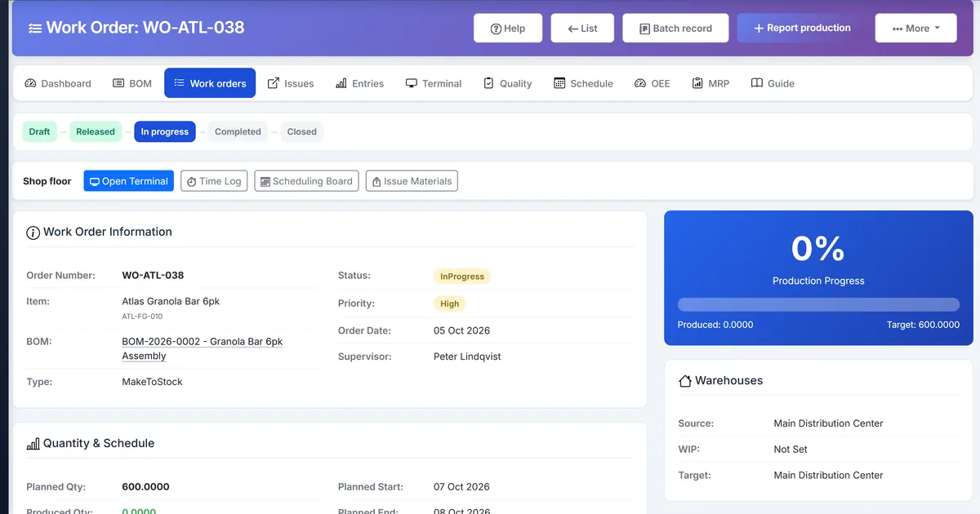Viewport: 980px width, 514px height.
Task: Open the Batch record
Action: coord(675,28)
